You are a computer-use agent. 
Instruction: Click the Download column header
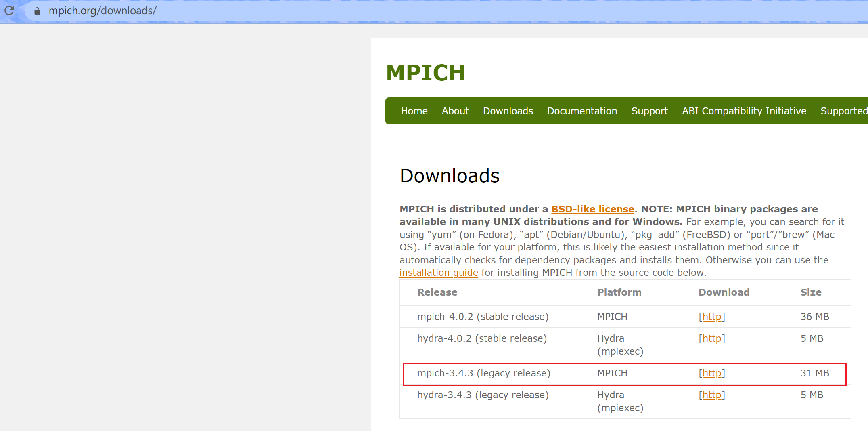point(724,292)
